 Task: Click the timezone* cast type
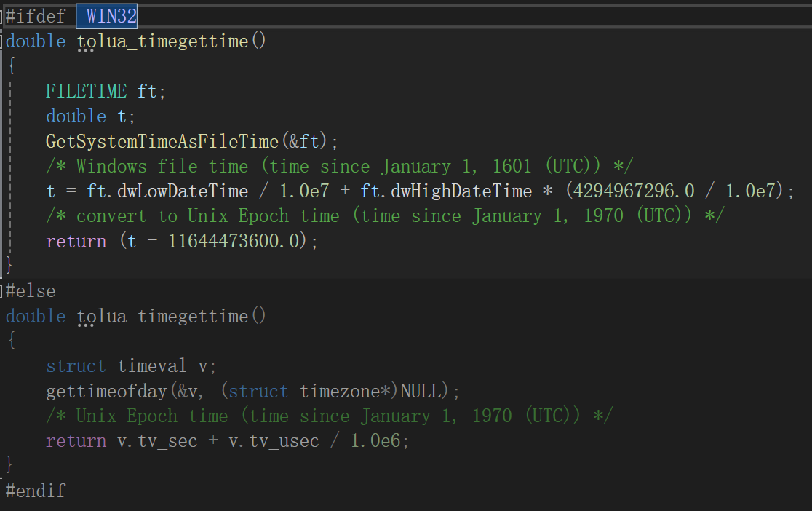click(345, 392)
